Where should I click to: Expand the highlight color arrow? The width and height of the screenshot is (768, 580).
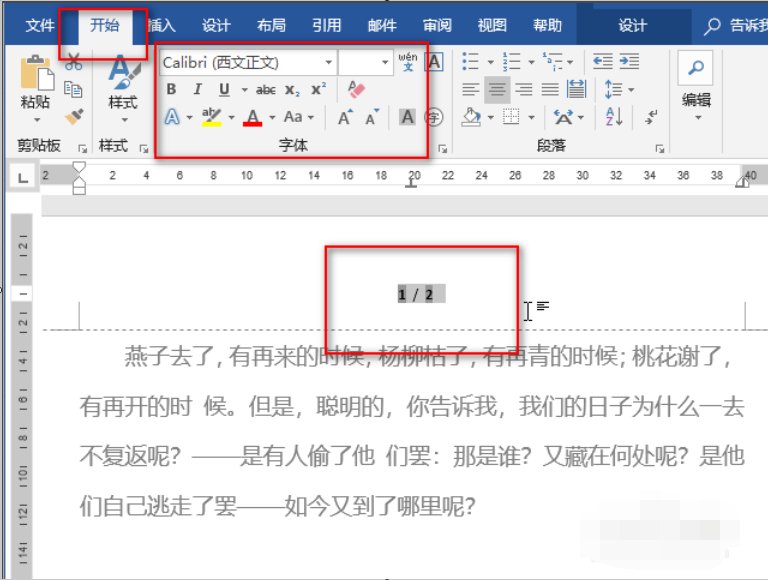point(231,118)
